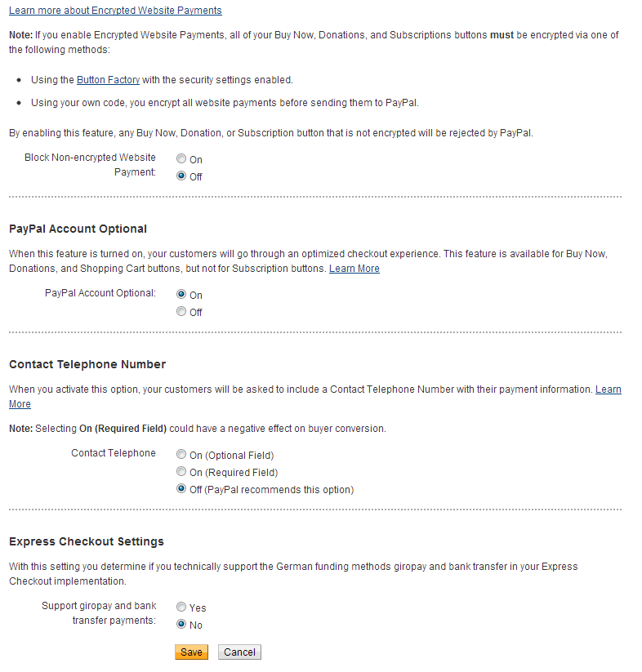Select On for PayPal Account Optional
This screenshot has height=672, width=642.
(x=181, y=295)
